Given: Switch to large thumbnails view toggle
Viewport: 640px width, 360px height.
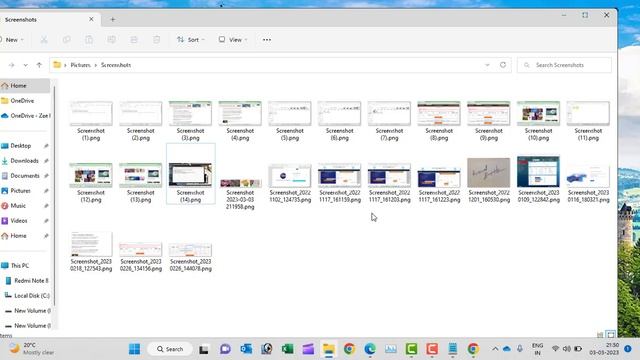Looking at the screenshot, I should (x=611, y=335).
